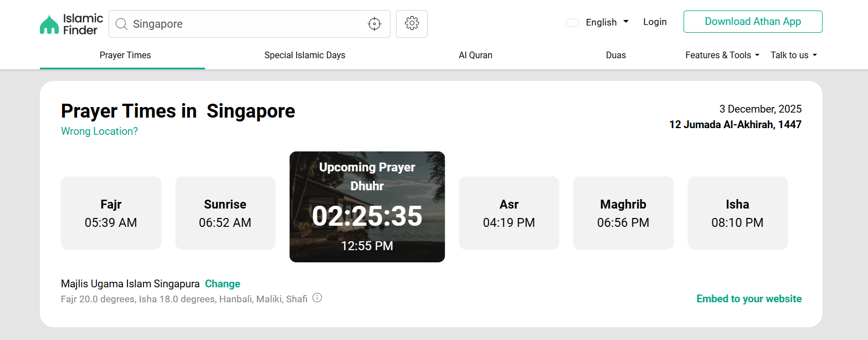Screen dimensions: 868x340
Task: Click the Wrong Location? link
Action: click(99, 131)
